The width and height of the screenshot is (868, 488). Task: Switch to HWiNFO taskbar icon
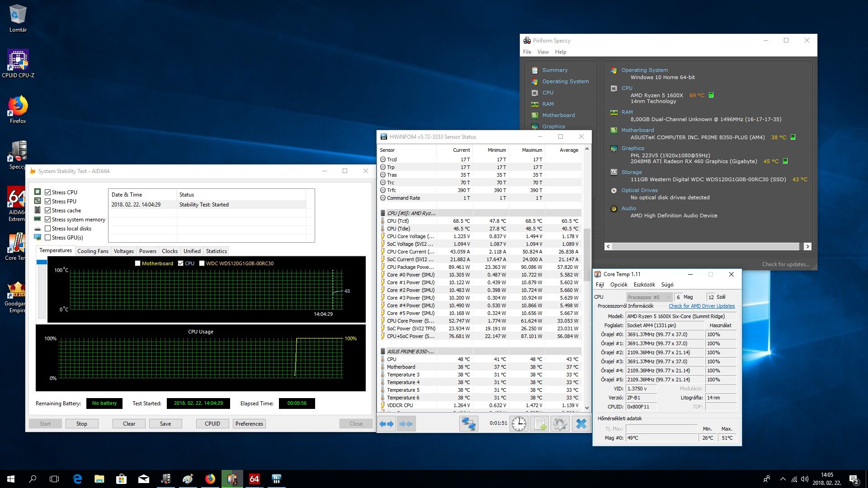pyautogui.click(x=277, y=479)
